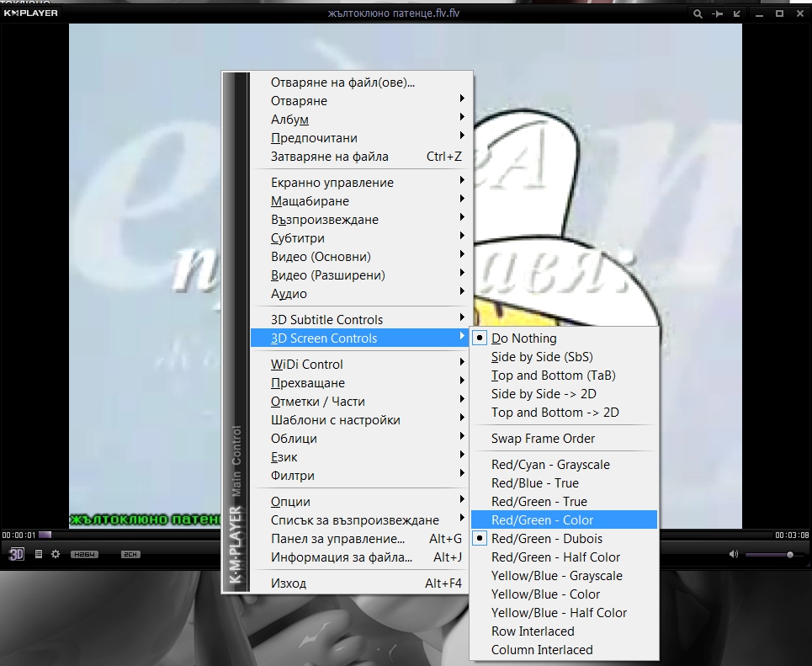The width and height of the screenshot is (812, 666).
Task: Choose Side by Side (SbS) 3D mode
Action: [x=541, y=357]
